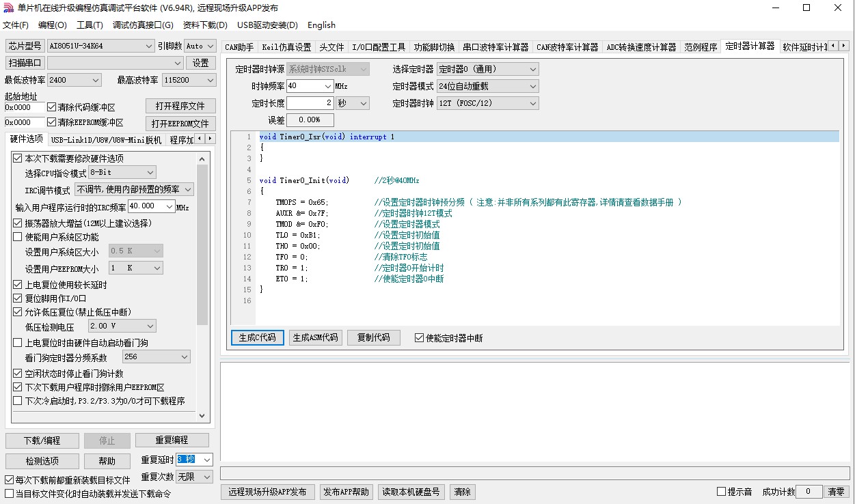855x504 pixels.
Task: Toggle 上电复位使用较长延时 checkbox
Action: tap(18, 285)
